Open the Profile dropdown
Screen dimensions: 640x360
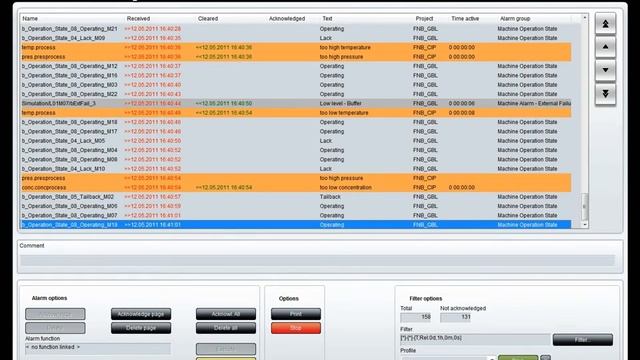point(491,358)
